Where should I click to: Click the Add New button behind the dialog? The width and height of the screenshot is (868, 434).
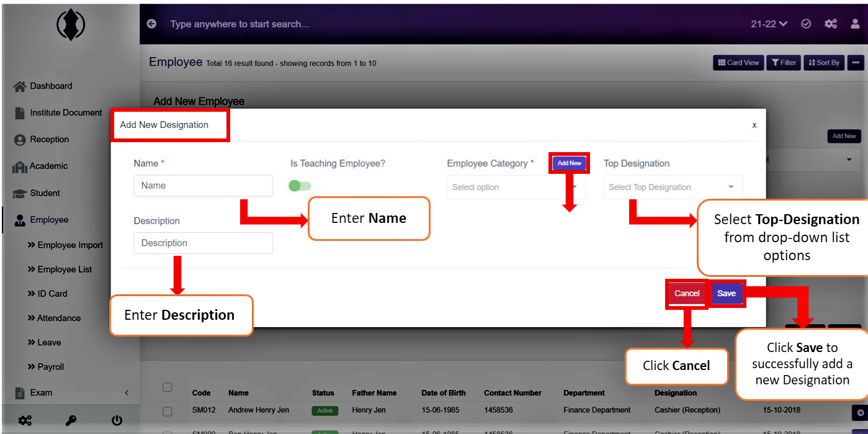coord(844,136)
